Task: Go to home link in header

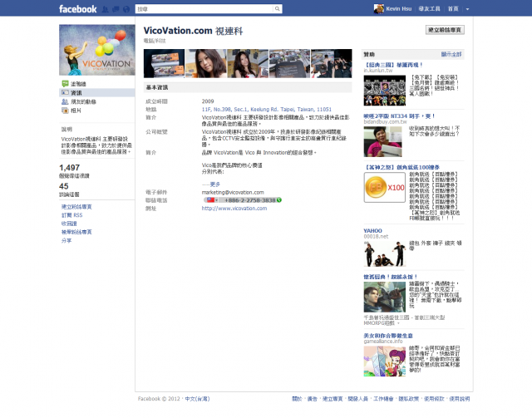Action: pyautogui.click(x=453, y=9)
